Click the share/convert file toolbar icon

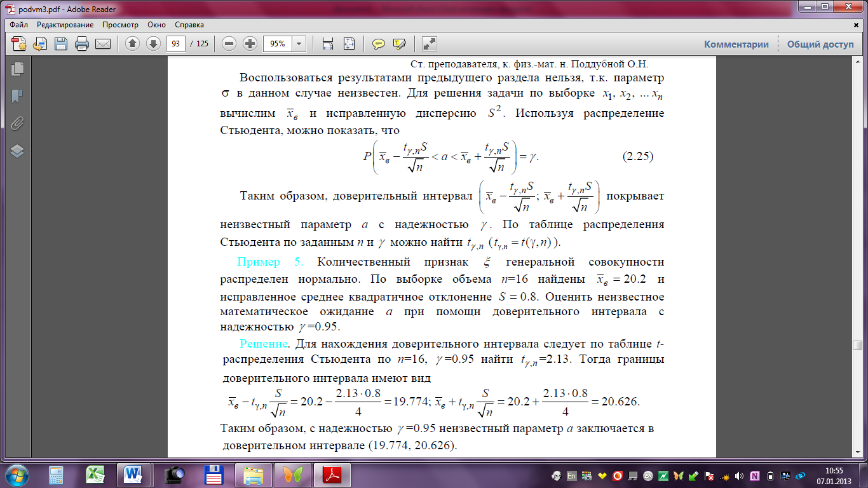(x=40, y=44)
